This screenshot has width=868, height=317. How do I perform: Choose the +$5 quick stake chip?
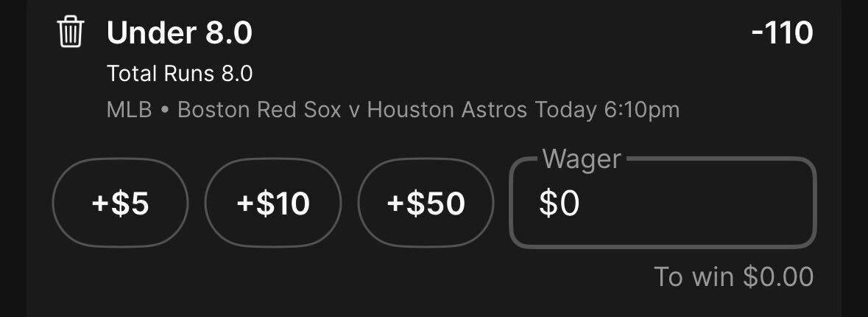pos(120,203)
